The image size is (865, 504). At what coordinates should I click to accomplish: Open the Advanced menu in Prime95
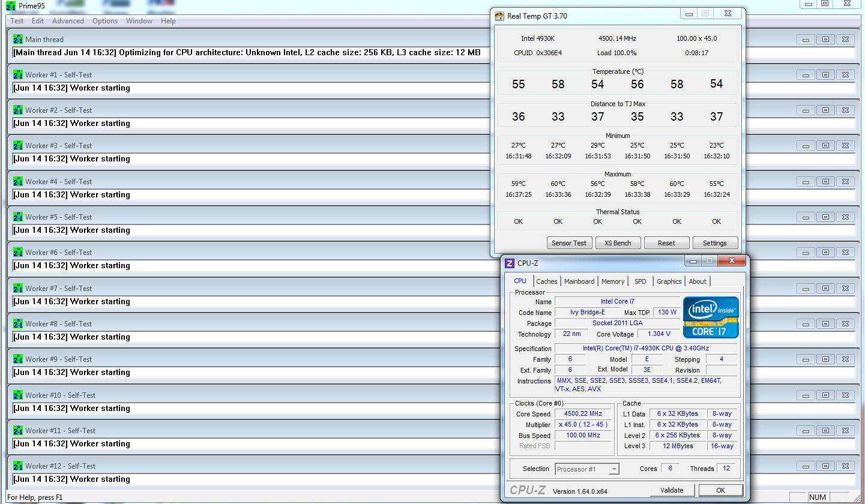tap(68, 21)
